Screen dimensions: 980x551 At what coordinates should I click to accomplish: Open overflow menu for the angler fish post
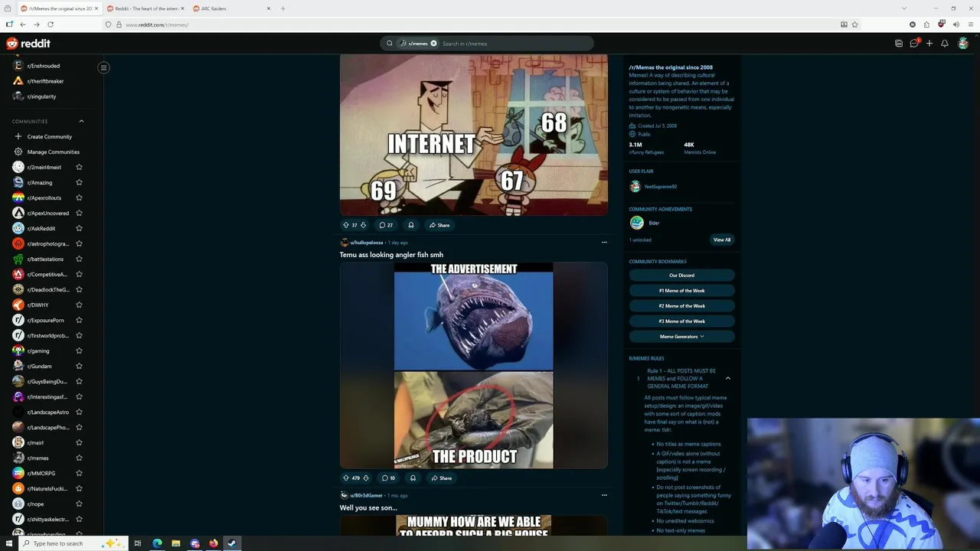[x=604, y=243]
